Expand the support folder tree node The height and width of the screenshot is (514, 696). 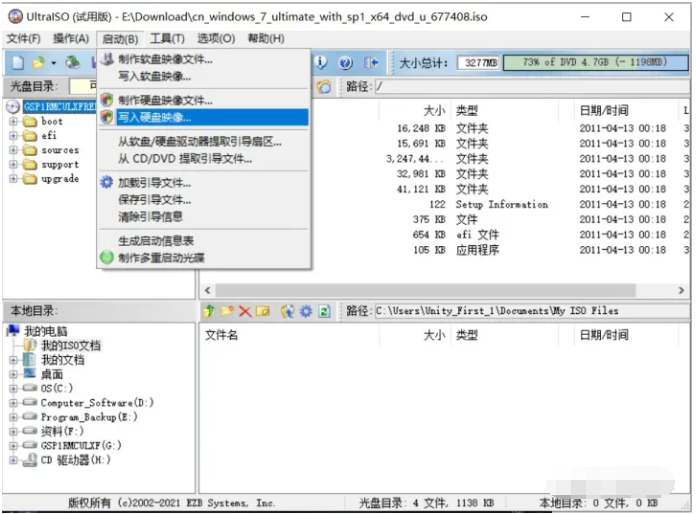click(x=13, y=164)
